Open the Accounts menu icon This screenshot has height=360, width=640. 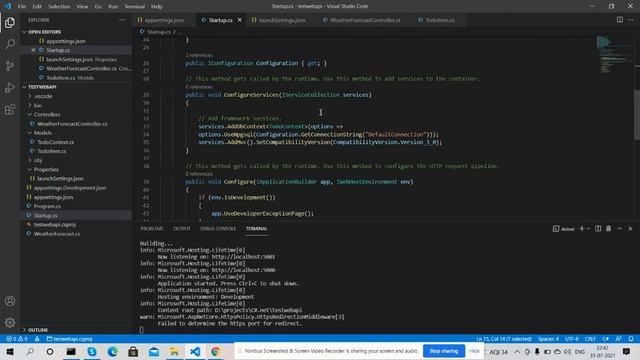coord(10,301)
